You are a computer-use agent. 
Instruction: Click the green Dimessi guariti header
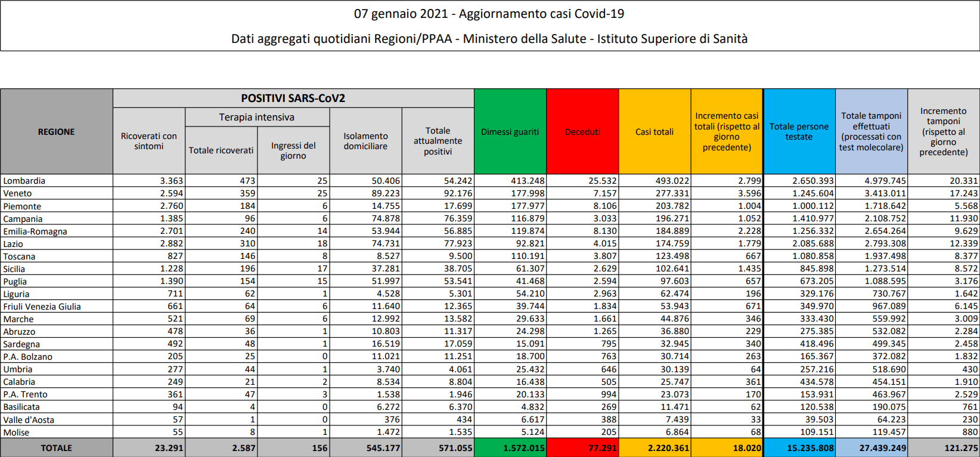(510, 132)
